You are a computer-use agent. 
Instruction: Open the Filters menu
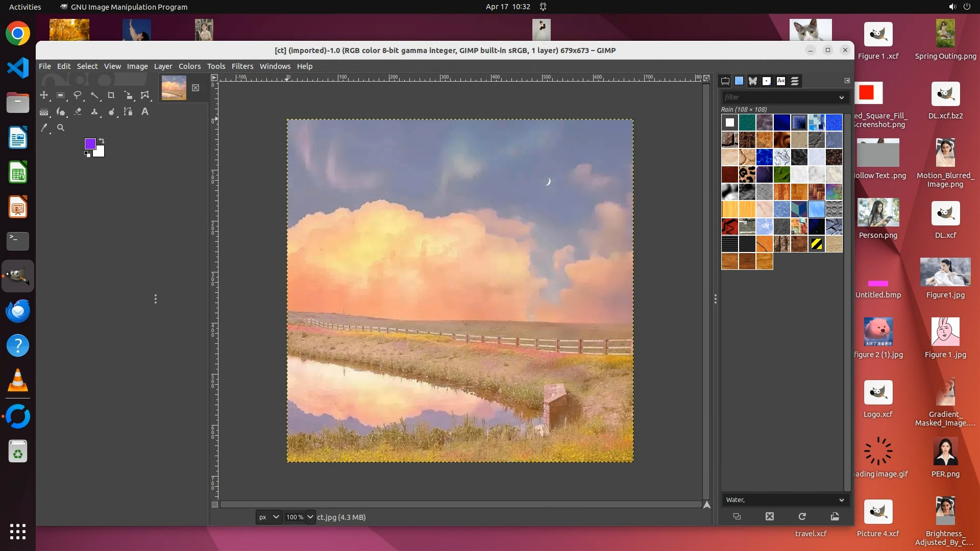242,66
